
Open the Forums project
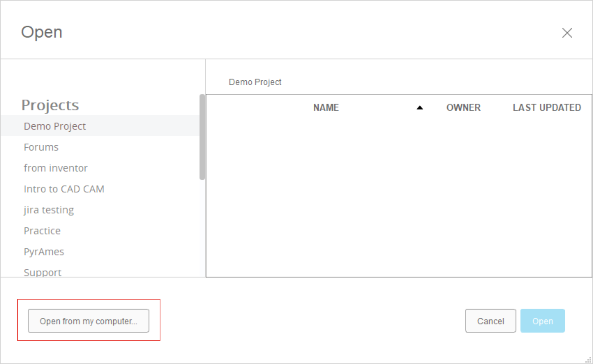41,147
